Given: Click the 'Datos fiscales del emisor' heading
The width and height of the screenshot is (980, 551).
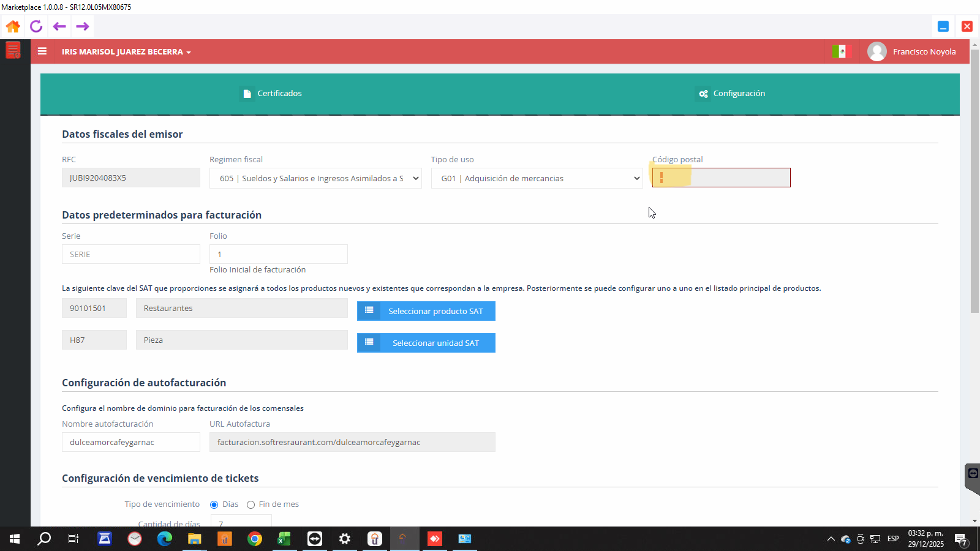Looking at the screenshot, I should tap(123, 134).
